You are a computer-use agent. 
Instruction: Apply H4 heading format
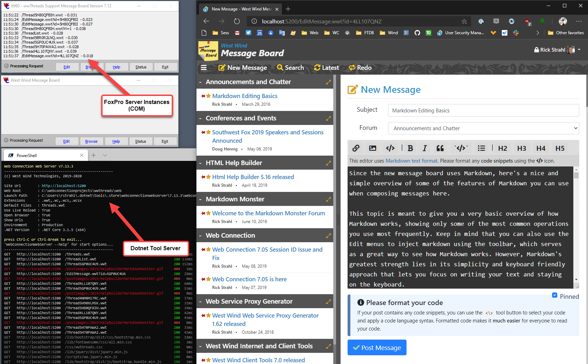(541, 148)
